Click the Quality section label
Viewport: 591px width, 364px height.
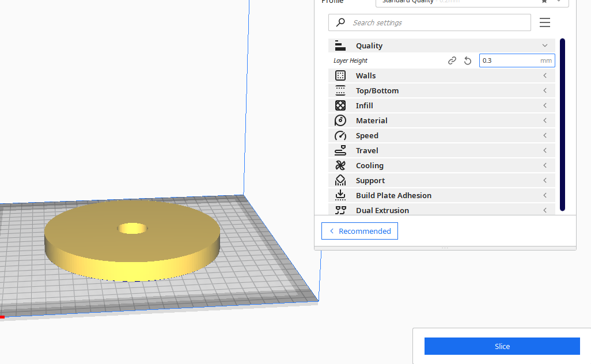pyautogui.click(x=369, y=46)
